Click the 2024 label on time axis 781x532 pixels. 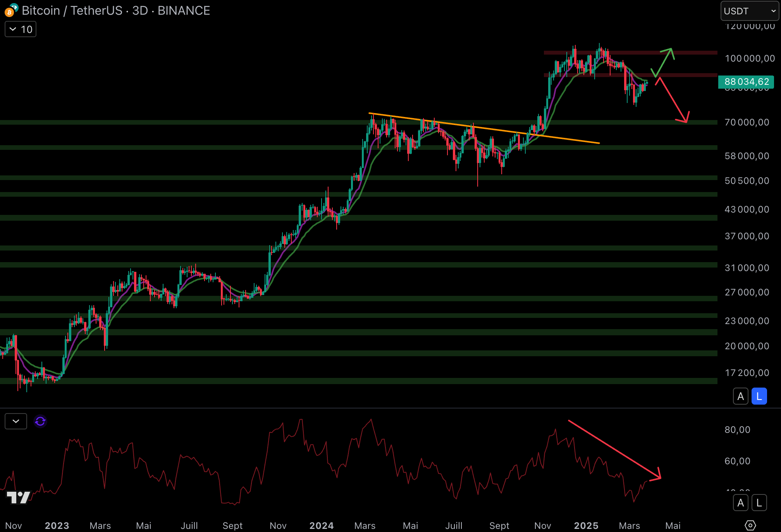pyautogui.click(x=321, y=525)
